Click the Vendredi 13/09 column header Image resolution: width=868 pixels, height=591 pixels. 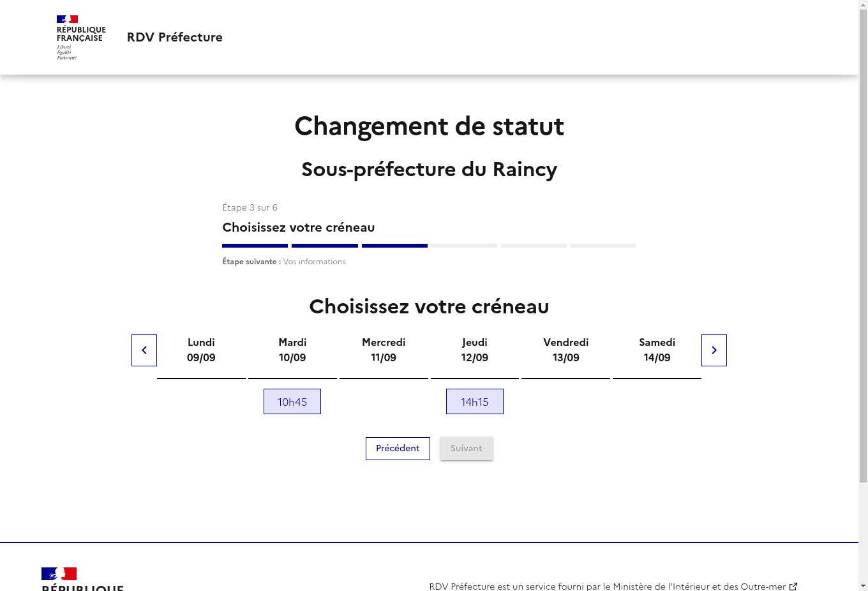(x=566, y=350)
